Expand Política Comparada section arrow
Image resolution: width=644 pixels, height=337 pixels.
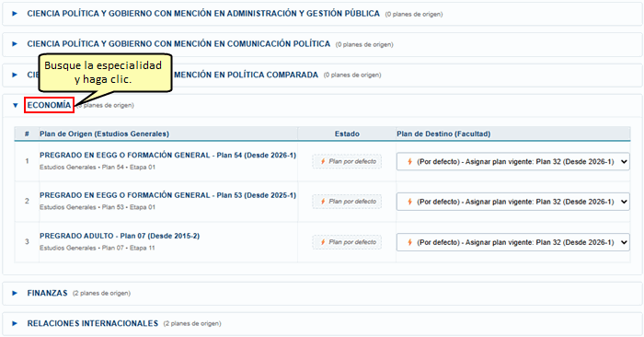point(15,75)
